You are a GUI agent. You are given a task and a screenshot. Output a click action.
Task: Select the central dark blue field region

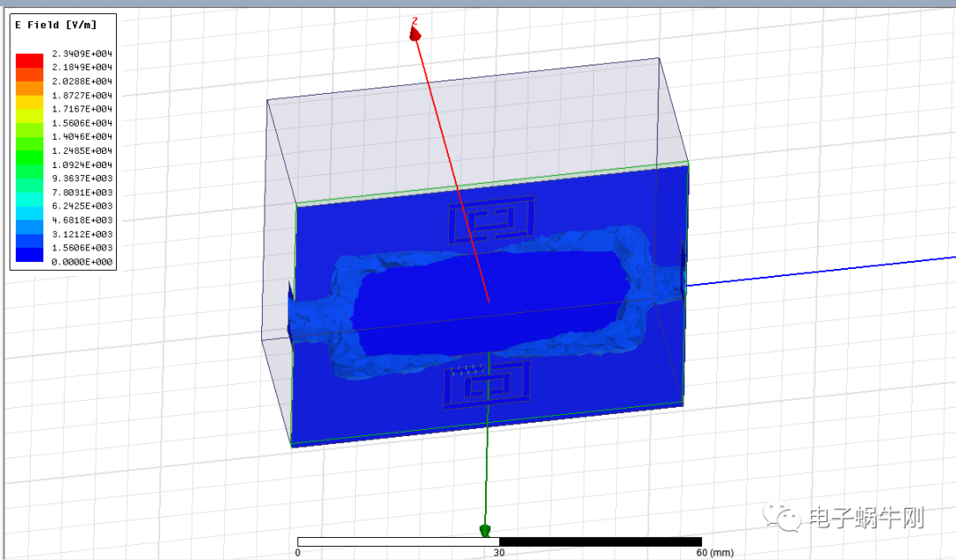pyautogui.click(x=487, y=301)
